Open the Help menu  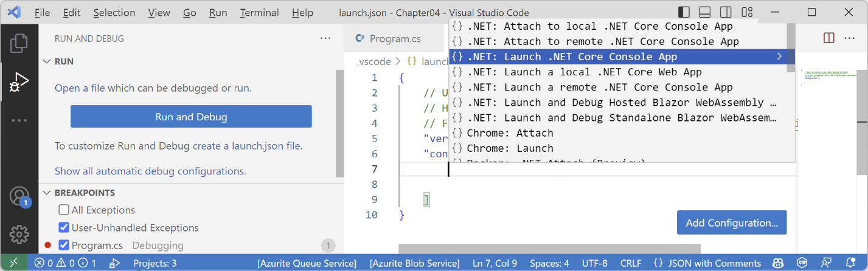(302, 12)
